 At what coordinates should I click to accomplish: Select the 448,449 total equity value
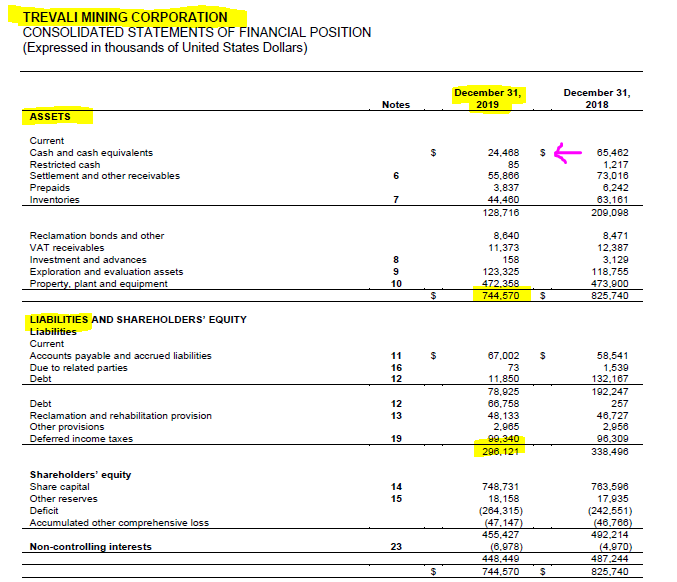pos(501,559)
